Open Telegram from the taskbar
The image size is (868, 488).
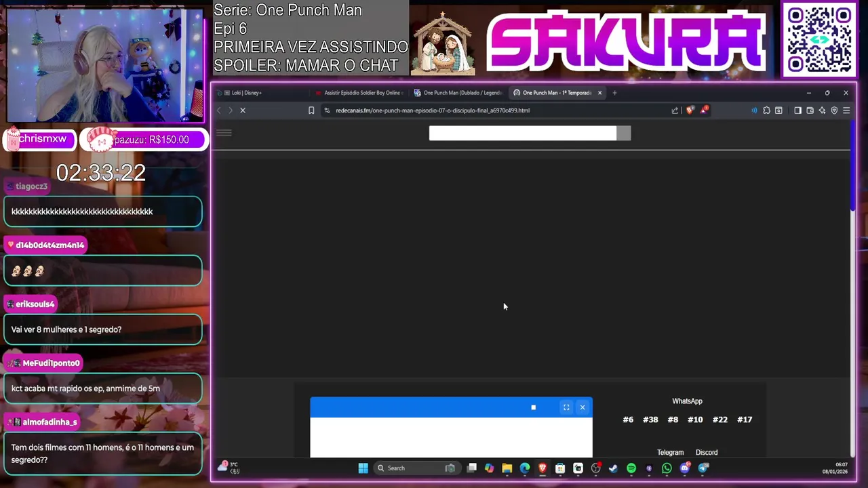pos(703,468)
